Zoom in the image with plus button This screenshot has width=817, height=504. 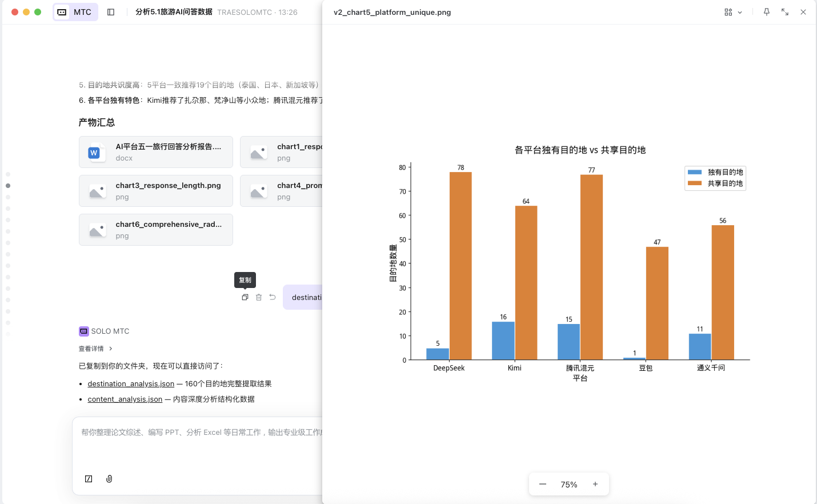pos(595,484)
